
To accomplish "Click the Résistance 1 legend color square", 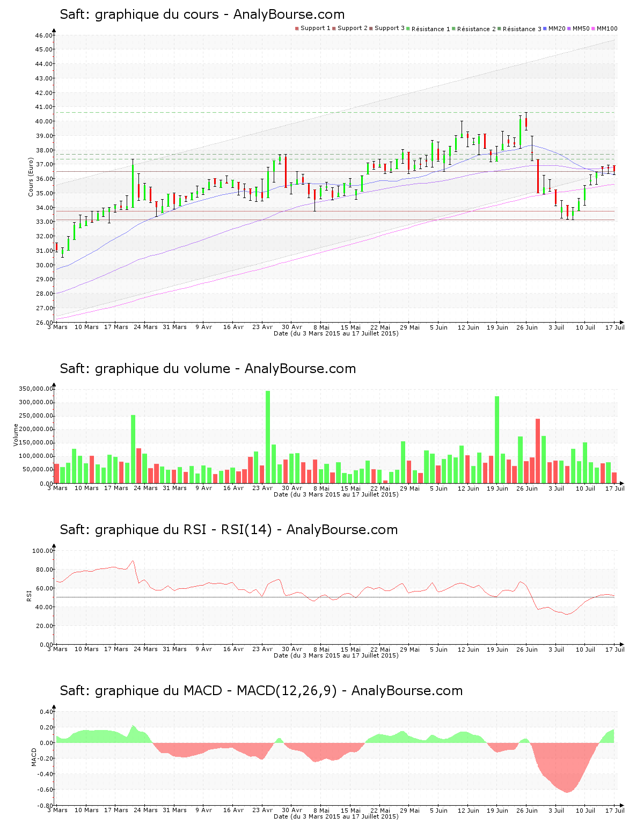I will (x=408, y=28).
